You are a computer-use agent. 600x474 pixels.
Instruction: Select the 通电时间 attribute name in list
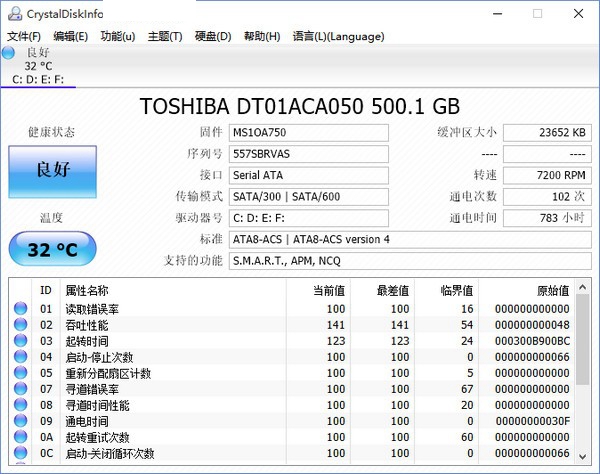(x=87, y=421)
